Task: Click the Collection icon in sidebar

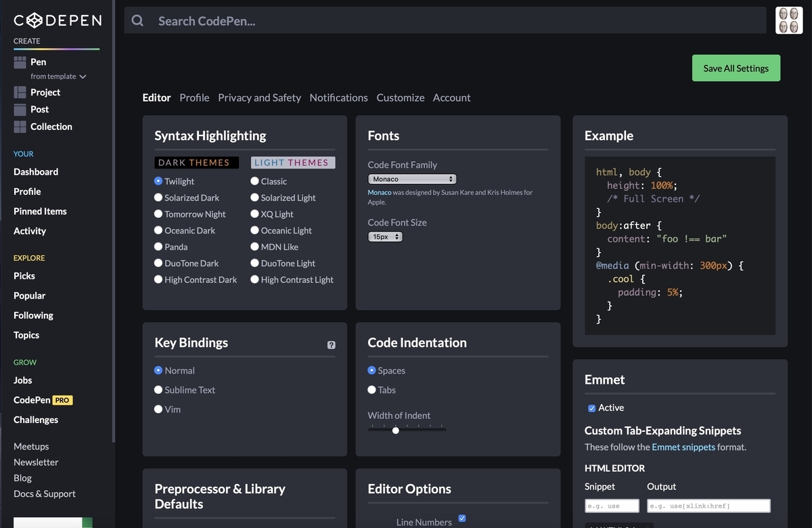Action: (20, 127)
